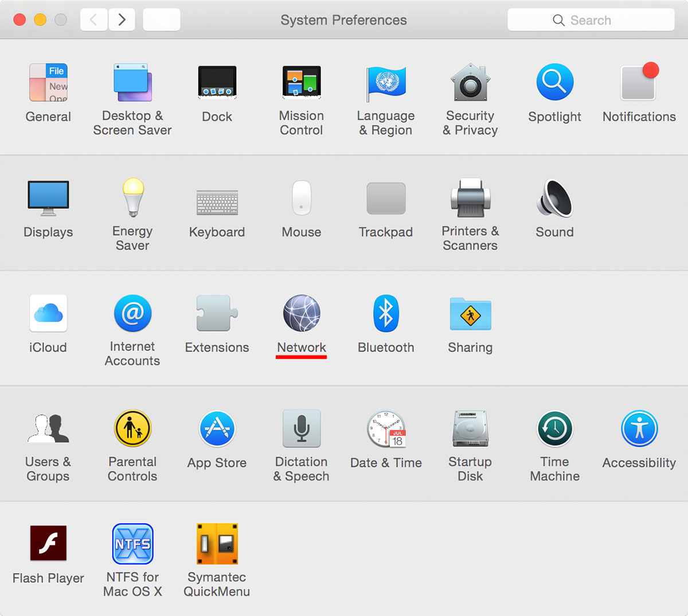Open Time Machine preferences
This screenshot has height=616, width=688.
click(554, 429)
